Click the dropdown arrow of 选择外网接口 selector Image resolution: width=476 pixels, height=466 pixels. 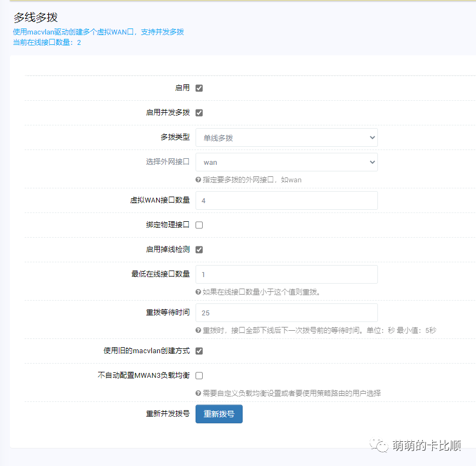372,162
